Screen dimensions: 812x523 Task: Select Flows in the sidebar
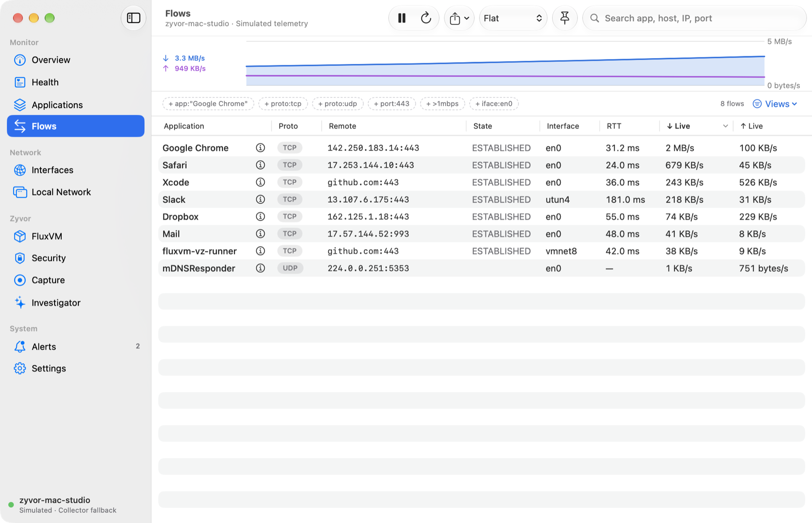click(x=76, y=126)
